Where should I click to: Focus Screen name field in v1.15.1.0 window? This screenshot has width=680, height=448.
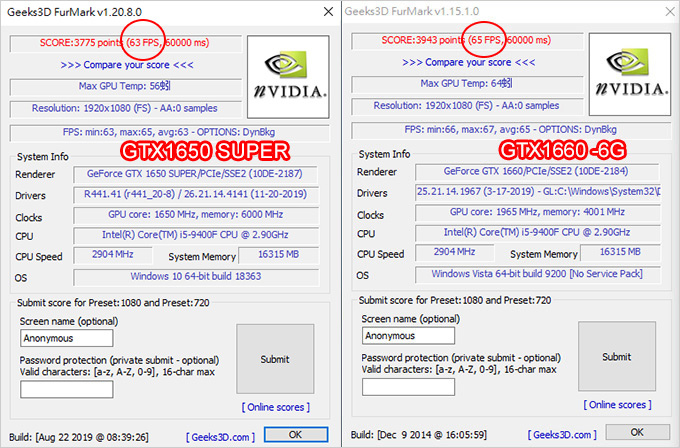(409, 336)
